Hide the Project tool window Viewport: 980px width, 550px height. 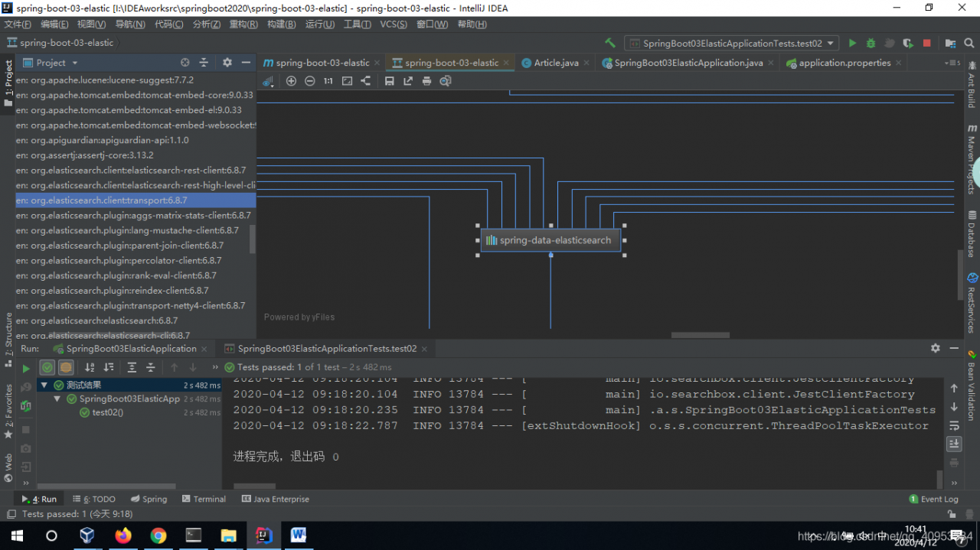(x=246, y=63)
